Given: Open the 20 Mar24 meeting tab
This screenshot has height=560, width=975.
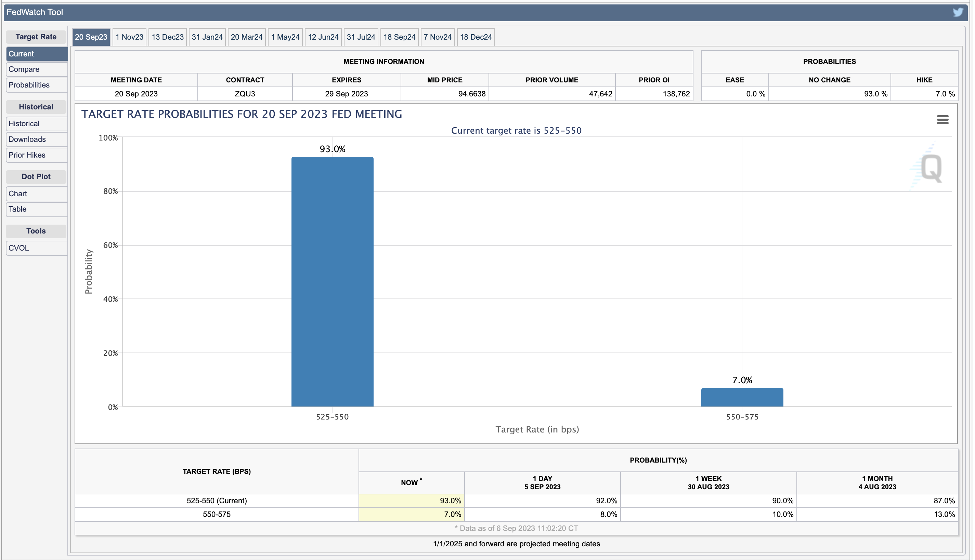Looking at the screenshot, I should [246, 37].
